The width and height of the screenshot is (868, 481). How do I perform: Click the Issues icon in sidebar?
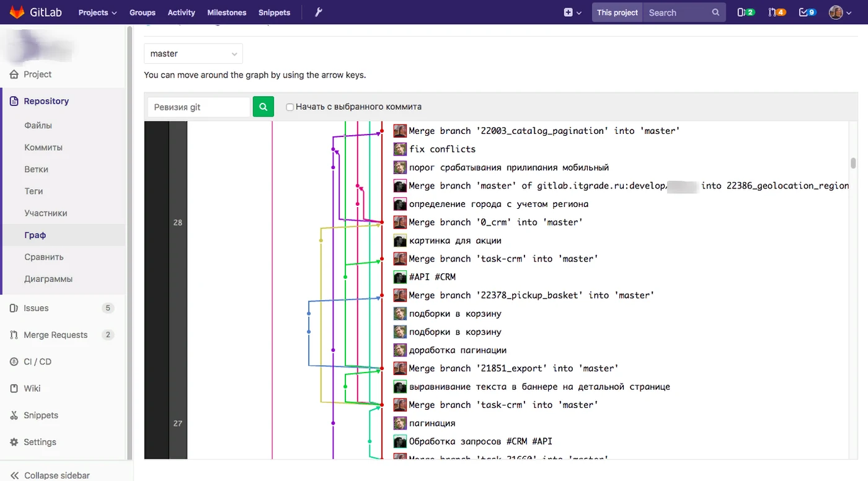[14, 308]
